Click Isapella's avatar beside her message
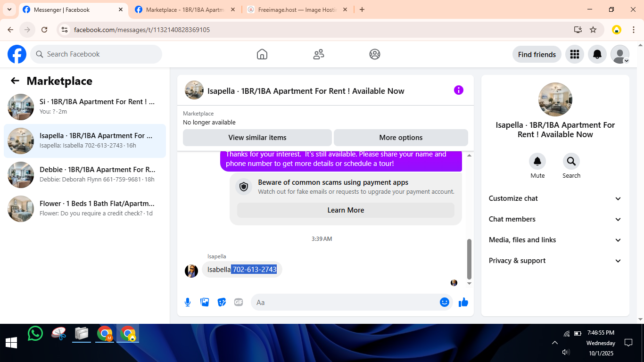Viewport: 644px width, 362px height. click(x=191, y=271)
